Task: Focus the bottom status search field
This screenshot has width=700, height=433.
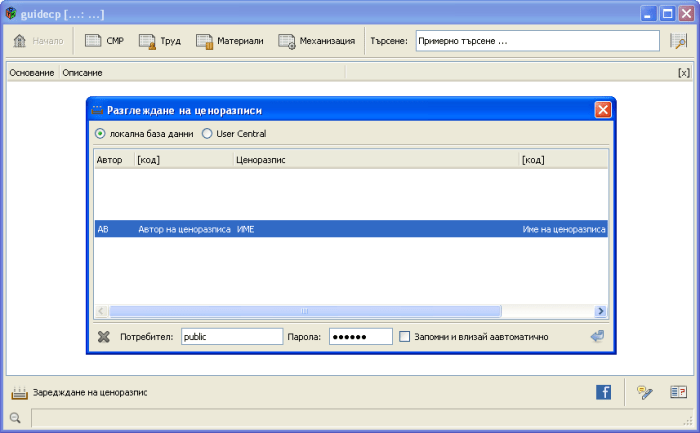Action: [x=360, y=418]
